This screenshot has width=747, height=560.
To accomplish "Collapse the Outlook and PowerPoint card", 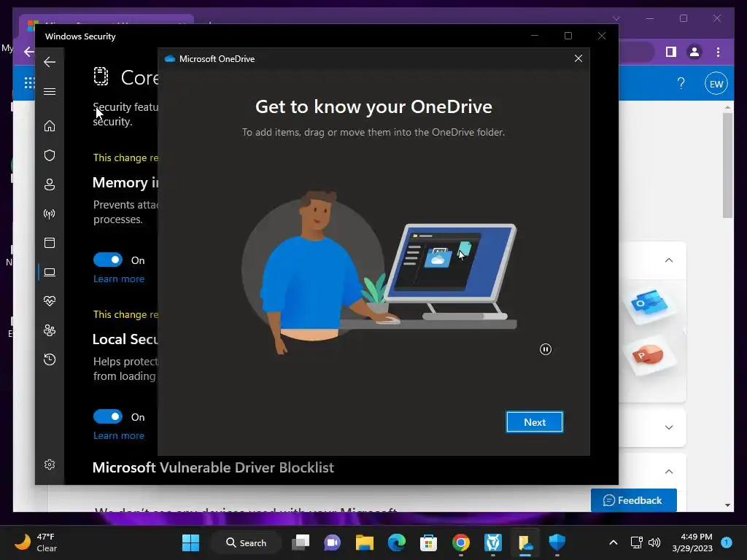I will pyautogui.click(x=669, y=260).
